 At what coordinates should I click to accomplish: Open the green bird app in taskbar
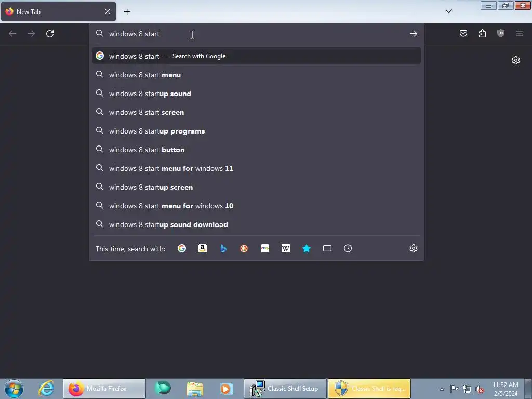[163, 389]
